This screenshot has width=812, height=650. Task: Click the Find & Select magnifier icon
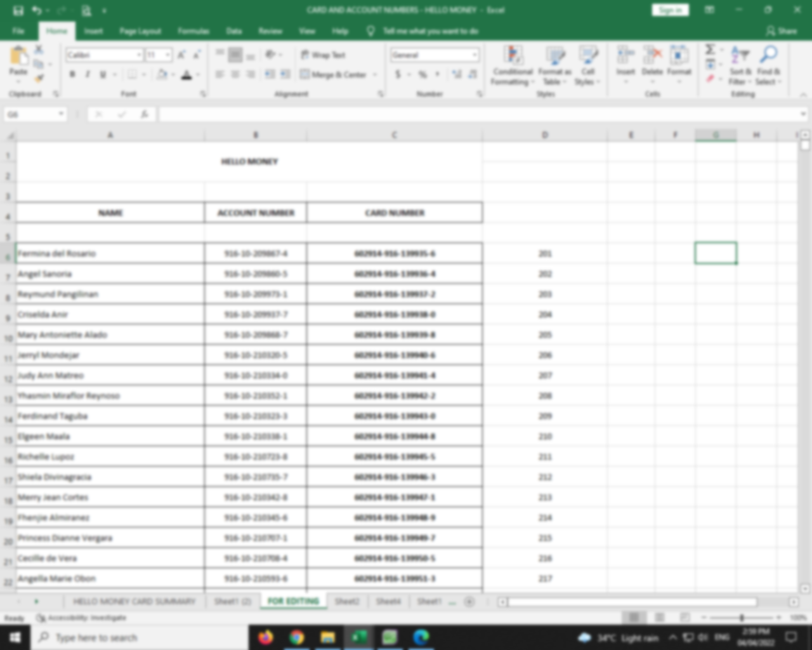click(768, 65)
